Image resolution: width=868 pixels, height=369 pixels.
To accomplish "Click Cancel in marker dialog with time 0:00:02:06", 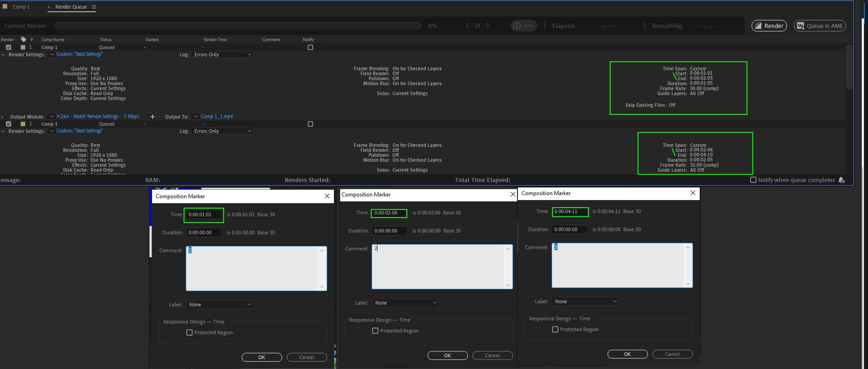I will pyautogui.click(x=493, y=355).
